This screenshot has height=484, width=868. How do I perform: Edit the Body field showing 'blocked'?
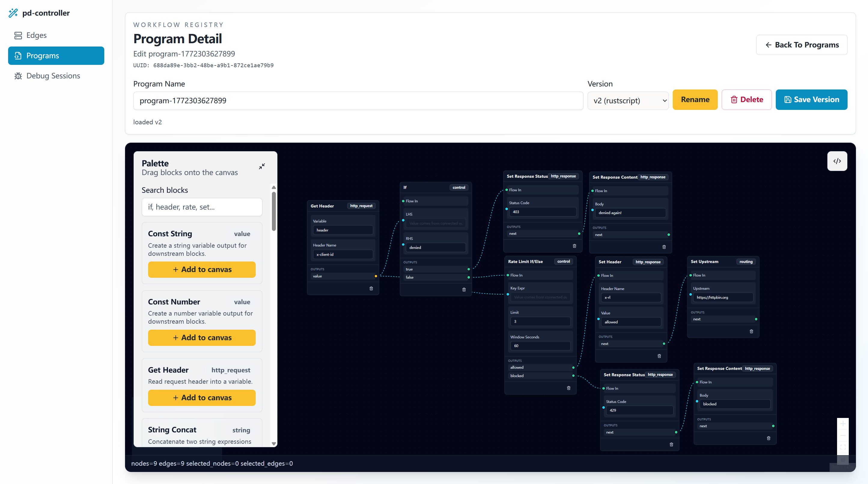click(x=735, y=404)
